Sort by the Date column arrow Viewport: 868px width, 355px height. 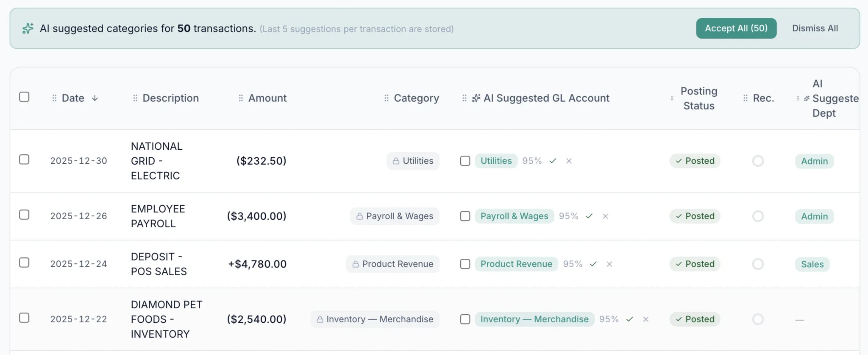pyautogui.click(x=95, y=98)
